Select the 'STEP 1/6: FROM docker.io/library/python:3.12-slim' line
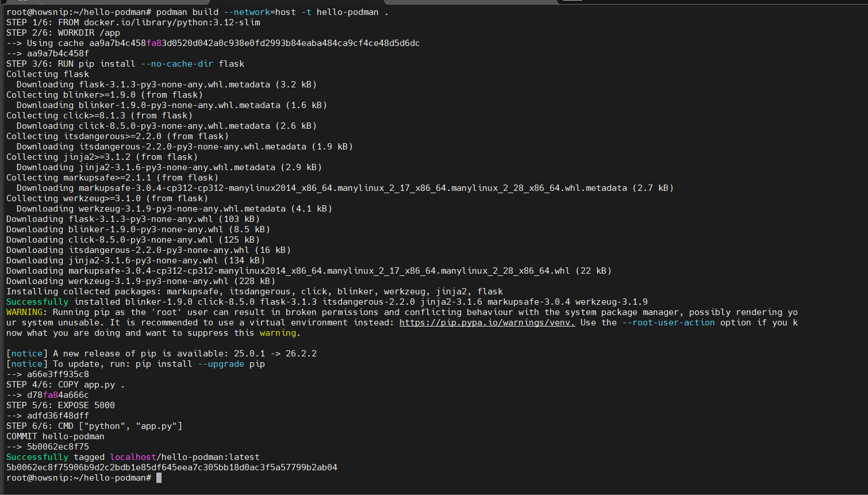 point(133,22)
